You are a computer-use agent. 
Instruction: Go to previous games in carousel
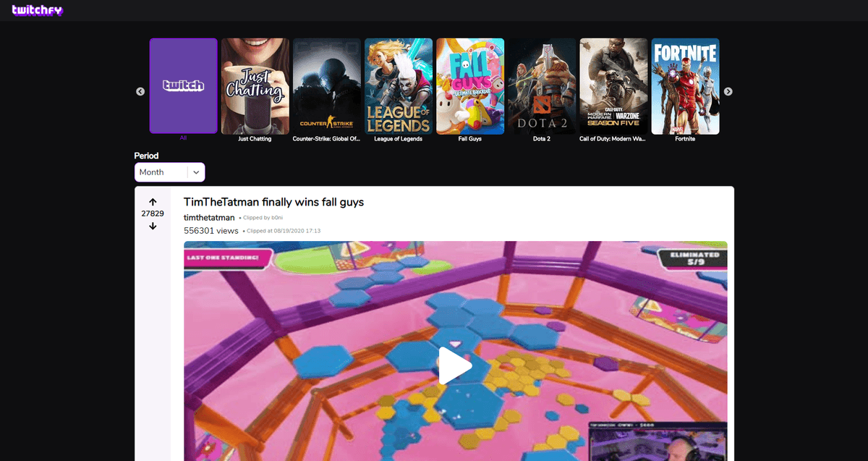pos(140,91)
